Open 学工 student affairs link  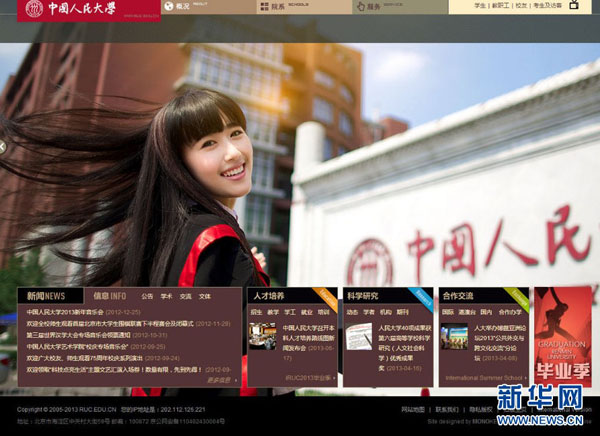(290, 312)
